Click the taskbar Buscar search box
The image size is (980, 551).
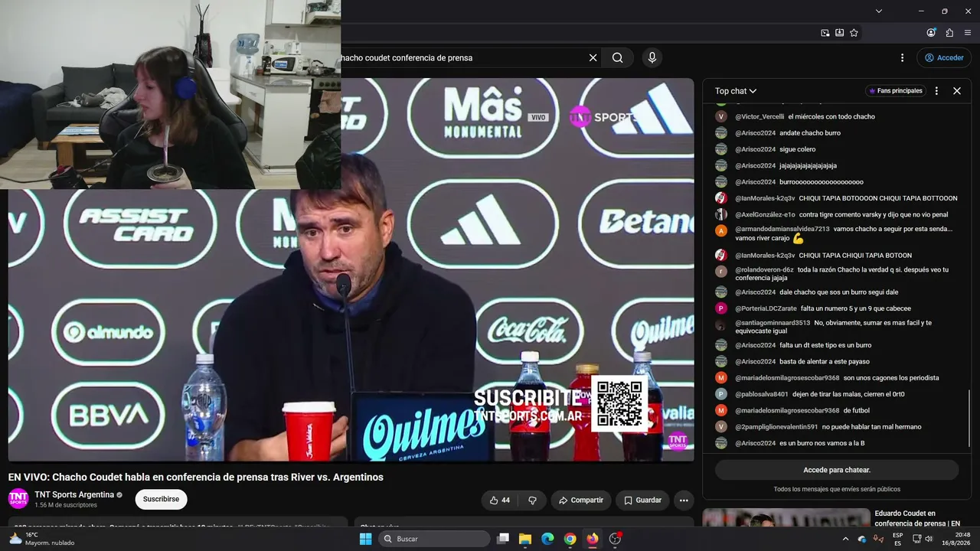tap(434, 539)
